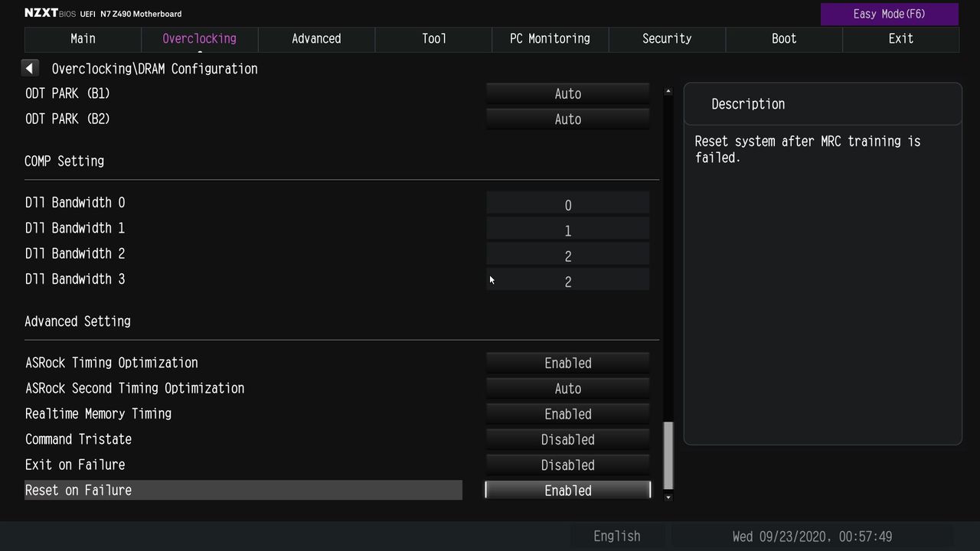Edit Dll Bandwidth 0 value field
This screenshot has width=980, height=551.
click(568, 204)
